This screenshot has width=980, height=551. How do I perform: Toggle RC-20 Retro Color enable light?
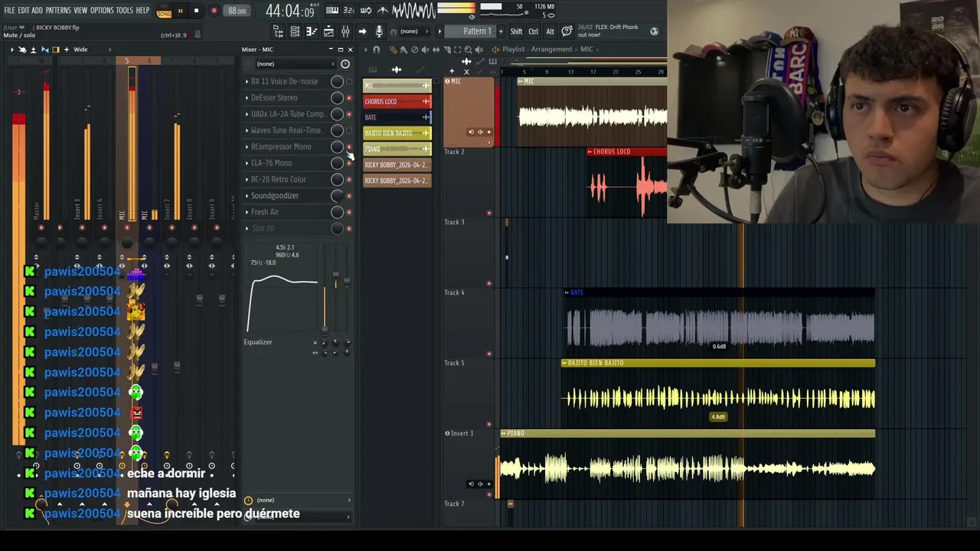point(349,179)
